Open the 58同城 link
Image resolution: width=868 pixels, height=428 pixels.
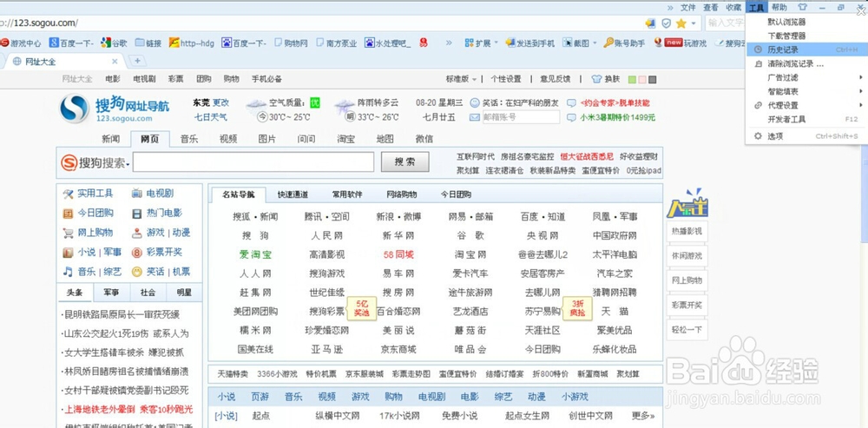click(x=398, y=254)
